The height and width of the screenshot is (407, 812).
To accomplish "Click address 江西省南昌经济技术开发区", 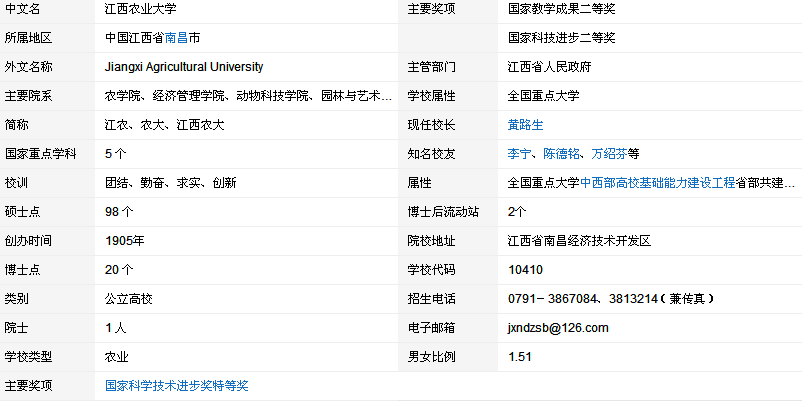I will pyautogui.click(x=579, y=241).
